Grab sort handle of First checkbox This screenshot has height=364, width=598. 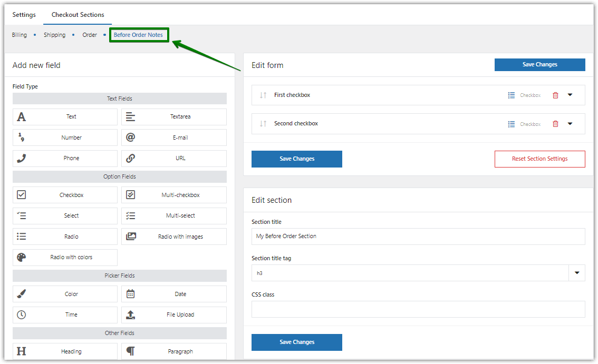click(x=263, y=95)
